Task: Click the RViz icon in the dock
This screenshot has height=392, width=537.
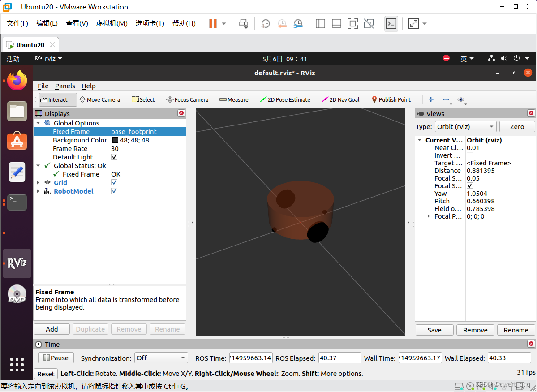Action: tap(17, 263)
